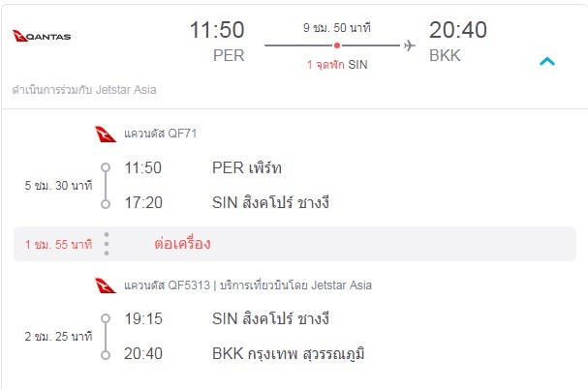This screenshot has height=390, width=588.
Task: Click the red stopover dot on the route line
Action: point(337,45)
